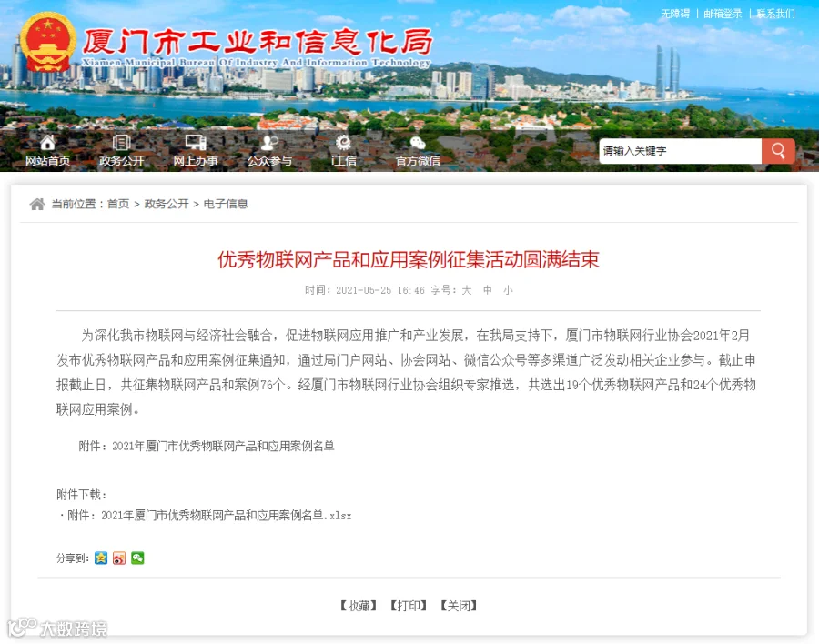
Task: Open the 联系我们 contact link
Action: (x=775, y=14)
